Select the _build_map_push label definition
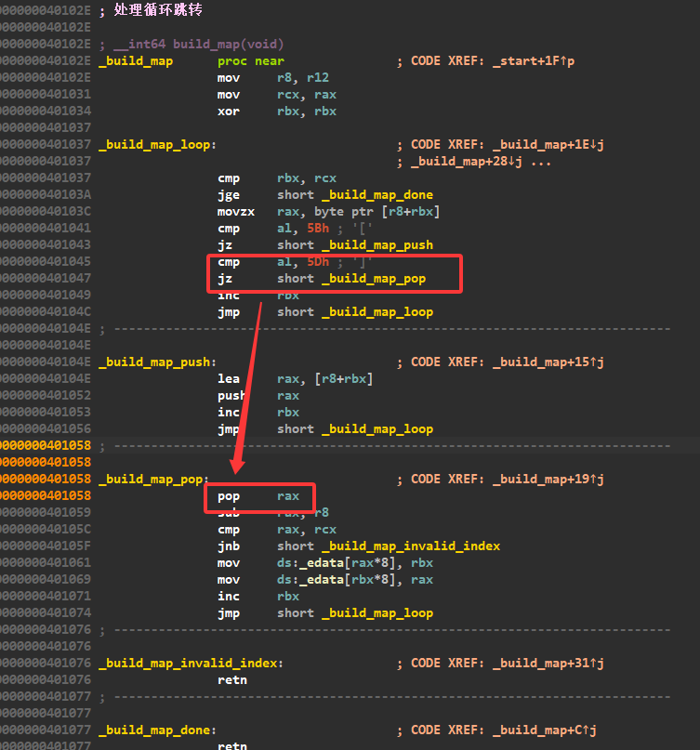This screenshot has height=750, width=700. [x=157, y=362]
